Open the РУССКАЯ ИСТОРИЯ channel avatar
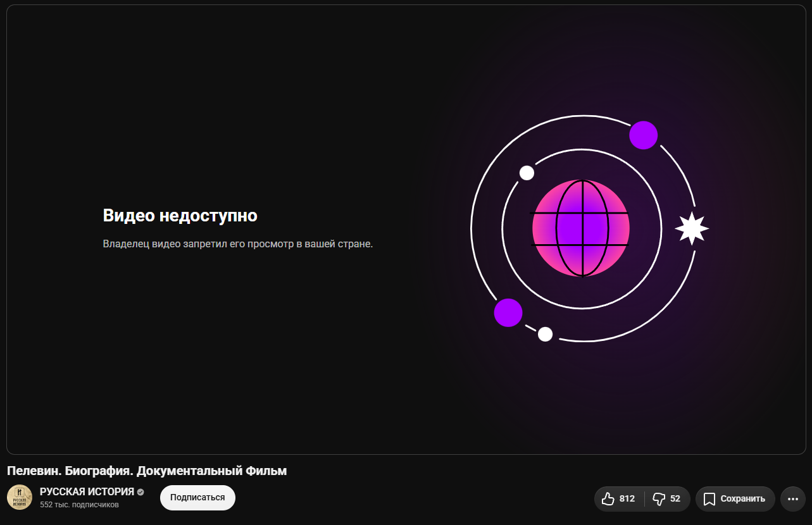Viewport: 812px width, 525px height. pos(19,497)
